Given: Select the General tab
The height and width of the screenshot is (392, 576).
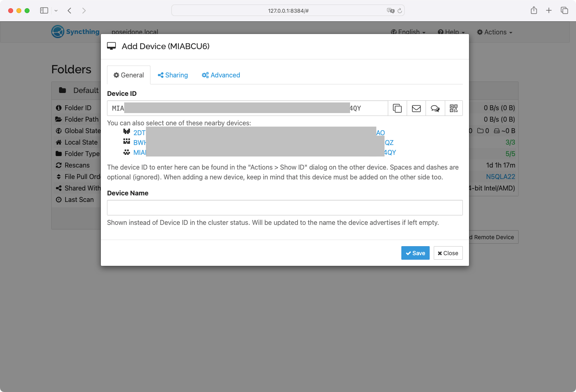Looking at the screenshot, I should pos(129,75).
